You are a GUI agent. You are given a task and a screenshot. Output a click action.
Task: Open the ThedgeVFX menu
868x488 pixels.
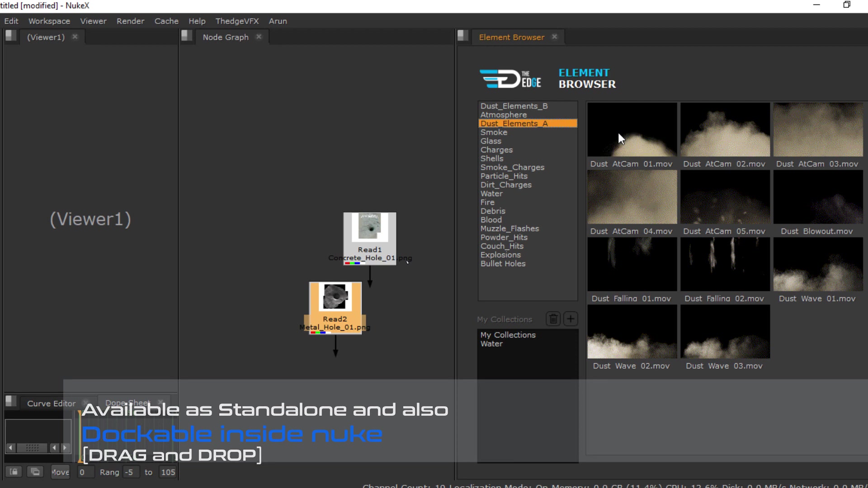point(237,21)
